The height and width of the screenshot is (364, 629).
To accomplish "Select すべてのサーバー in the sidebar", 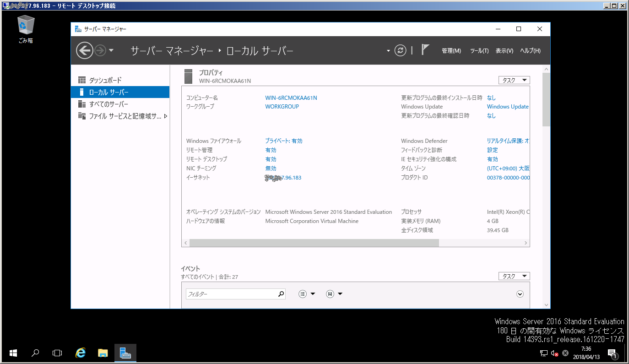I will pyautogui.click(x=120, y=104).
